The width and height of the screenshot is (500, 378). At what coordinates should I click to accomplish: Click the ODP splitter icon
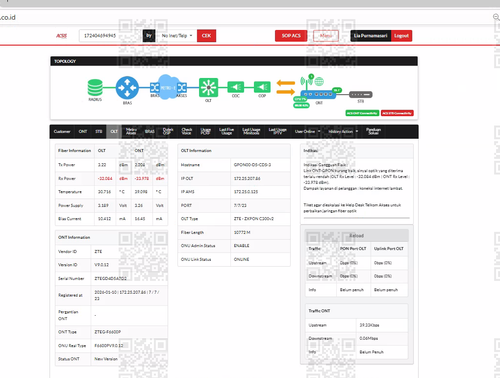(262, 87)
